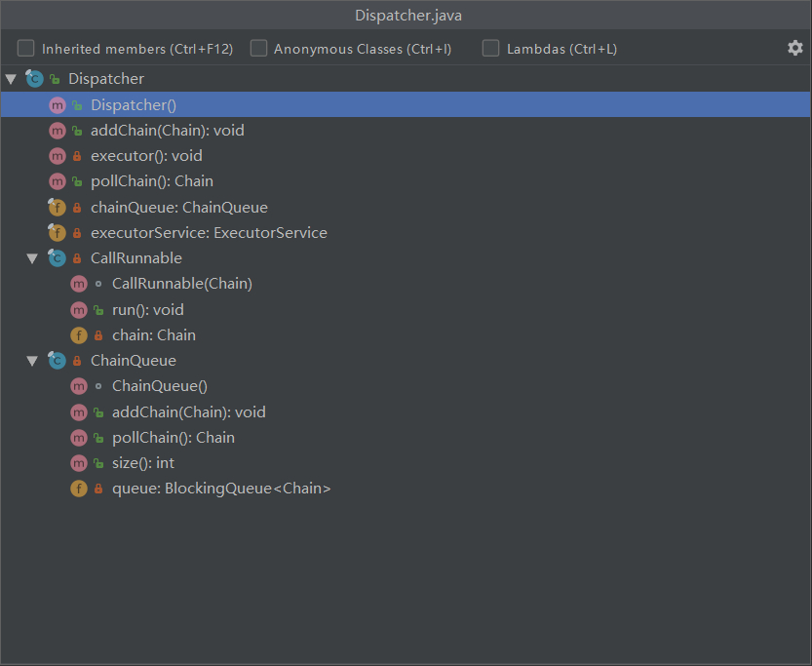Viewport: 812px width, 666px height.
Task: Select the Dispatcher() constructor entry
Action: [x=134, y=104]
